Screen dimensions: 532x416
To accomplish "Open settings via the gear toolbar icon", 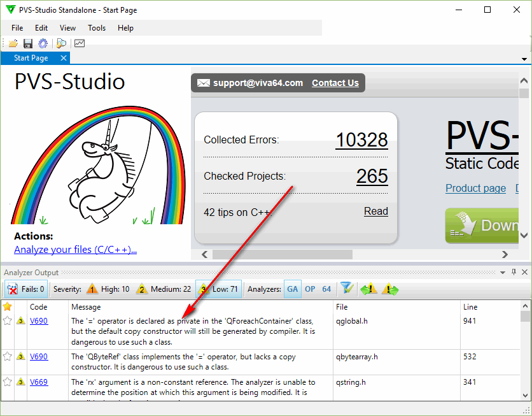I will [x=43, y=43].
